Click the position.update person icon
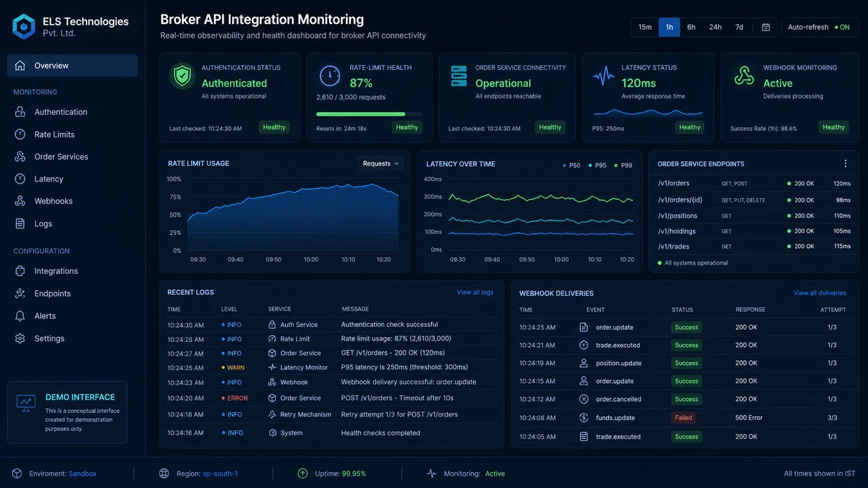This screenshot has height=488, width=868. [584, 363]
